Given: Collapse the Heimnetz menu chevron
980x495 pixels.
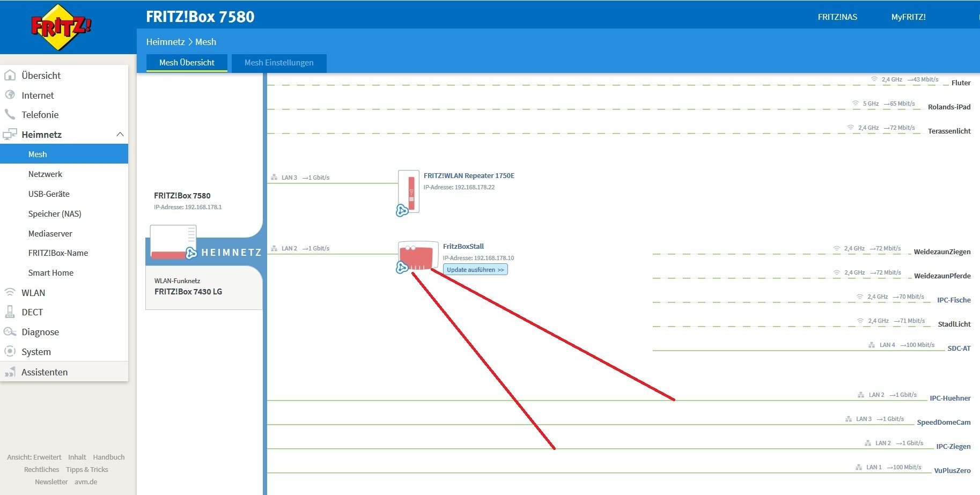Looking at the screenshot, I should 120,134.
